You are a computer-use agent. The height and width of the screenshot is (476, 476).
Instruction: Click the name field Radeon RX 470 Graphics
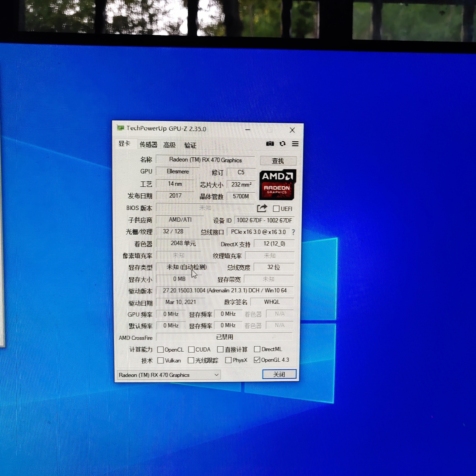206,160
